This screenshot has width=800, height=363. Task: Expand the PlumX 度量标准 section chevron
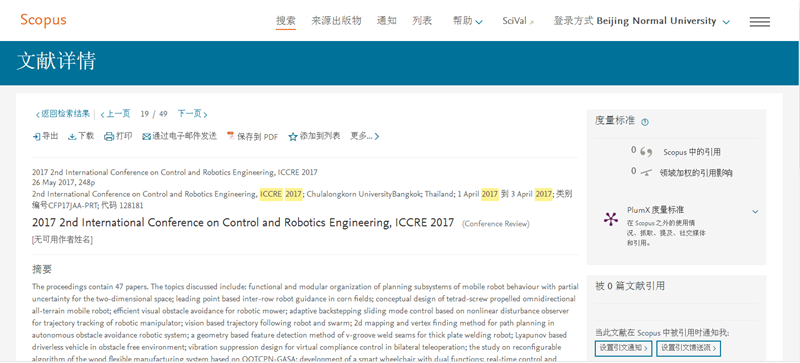pos(755,211)
